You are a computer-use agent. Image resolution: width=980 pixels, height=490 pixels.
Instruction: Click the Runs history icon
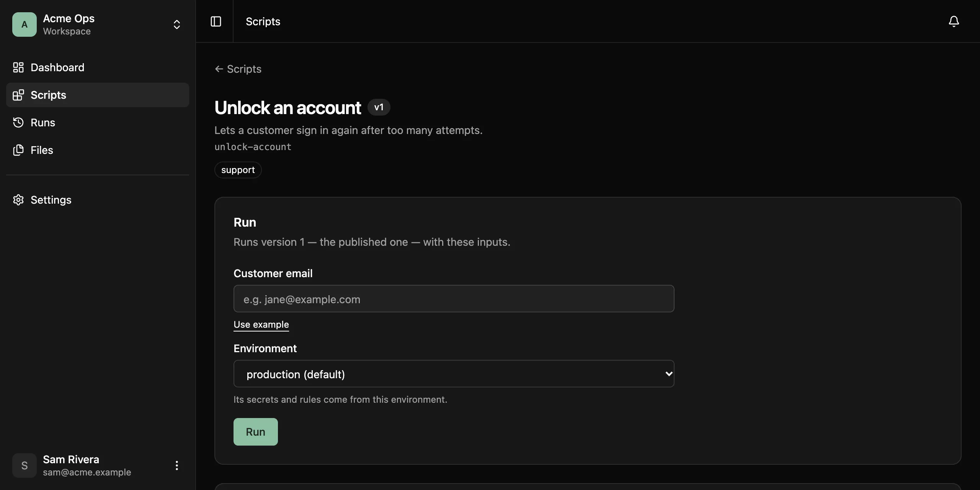tap(18, 122)
